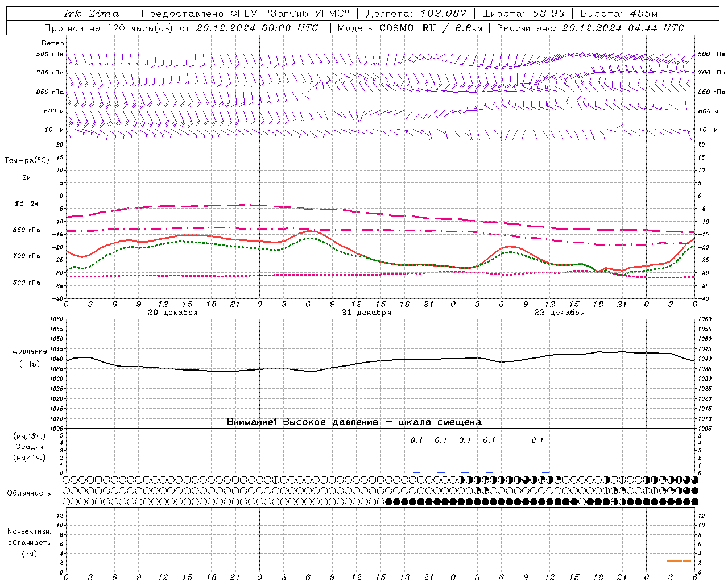728x582 pixels.
Task: Click the date label "22 декабря"
Action: coord(560,313)
